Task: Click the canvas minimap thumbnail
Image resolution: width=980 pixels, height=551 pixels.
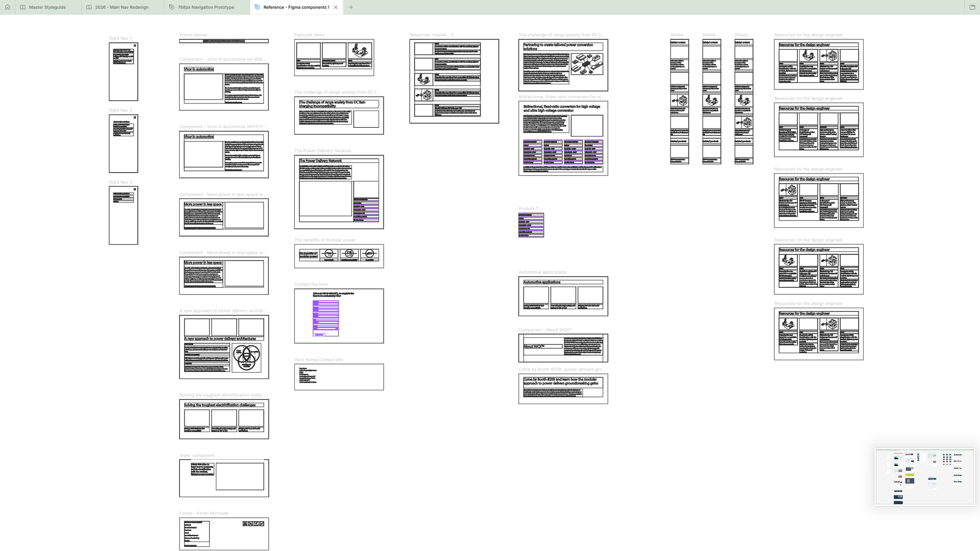Action: [x=925, y=477]
